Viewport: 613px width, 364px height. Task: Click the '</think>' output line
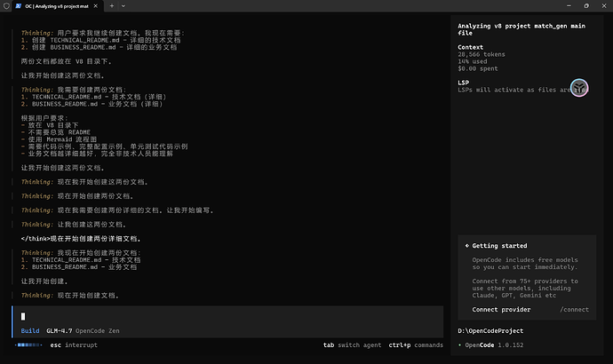(x=81, y=239)
